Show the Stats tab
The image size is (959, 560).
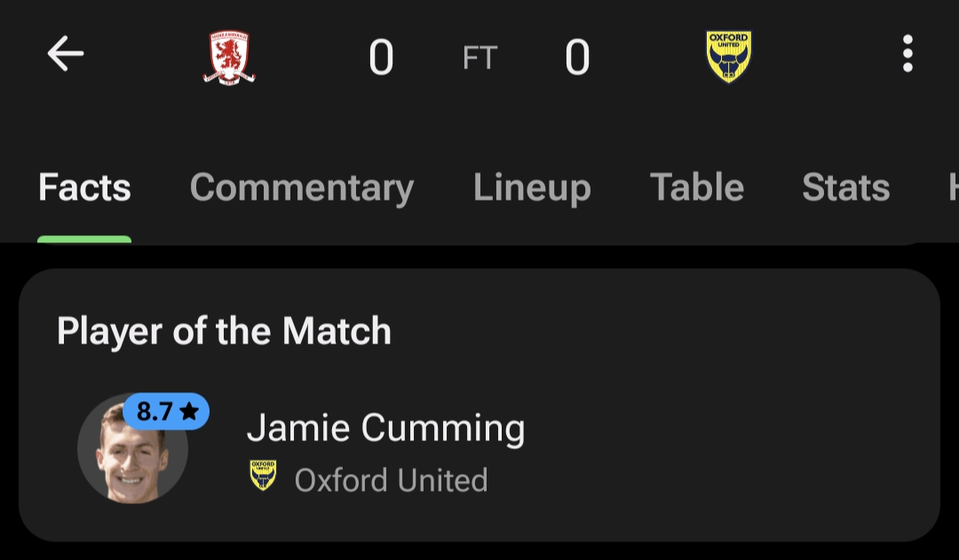(845, 188)
